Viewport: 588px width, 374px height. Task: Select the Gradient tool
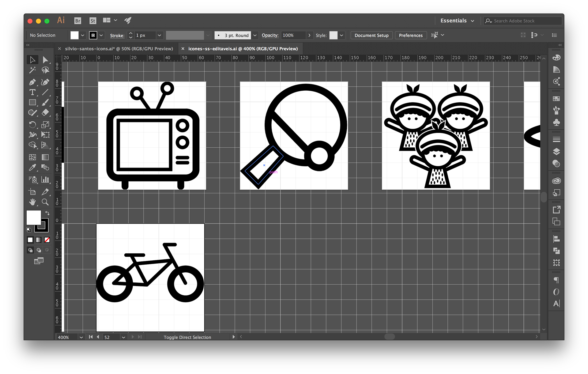[45, 157]
